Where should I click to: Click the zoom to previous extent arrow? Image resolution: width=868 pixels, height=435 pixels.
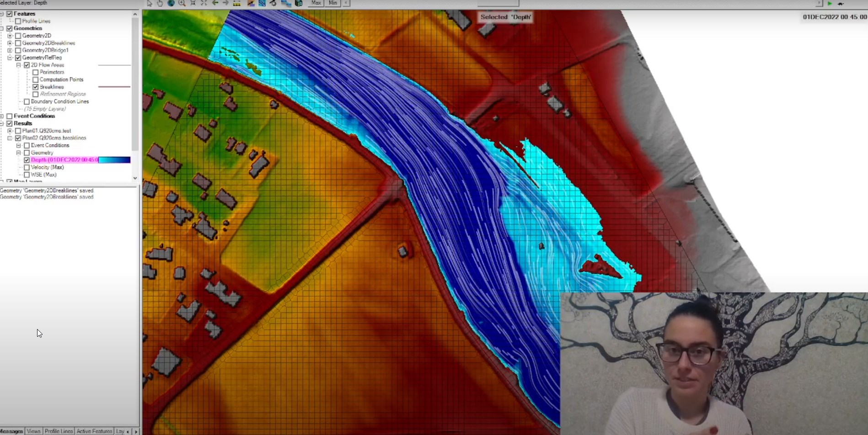pos(215,3)
